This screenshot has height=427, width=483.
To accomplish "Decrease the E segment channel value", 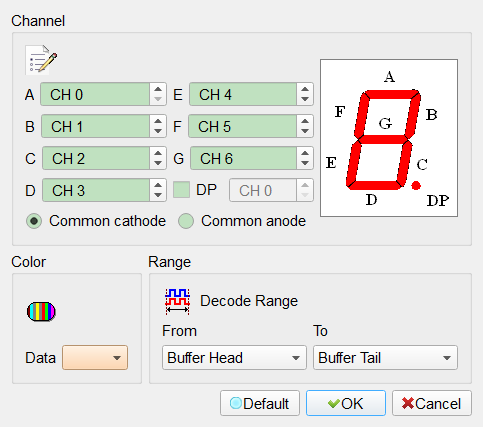I will point(305,100).
